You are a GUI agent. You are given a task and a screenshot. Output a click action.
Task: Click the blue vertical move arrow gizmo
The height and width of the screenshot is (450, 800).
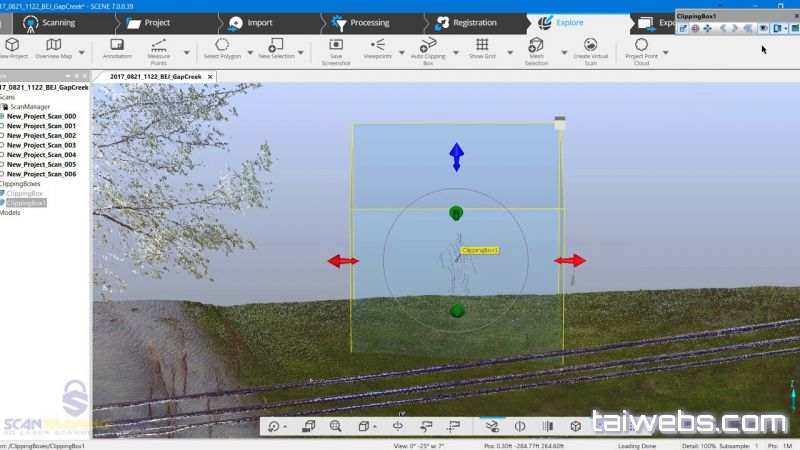pos(456,156)
